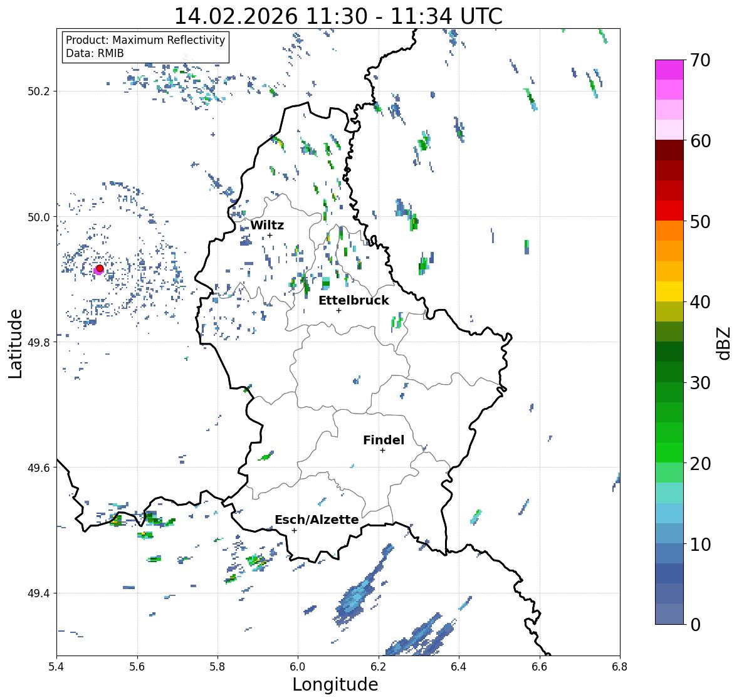Click the 6.8 longitude tick label

[x=619, y=666]
